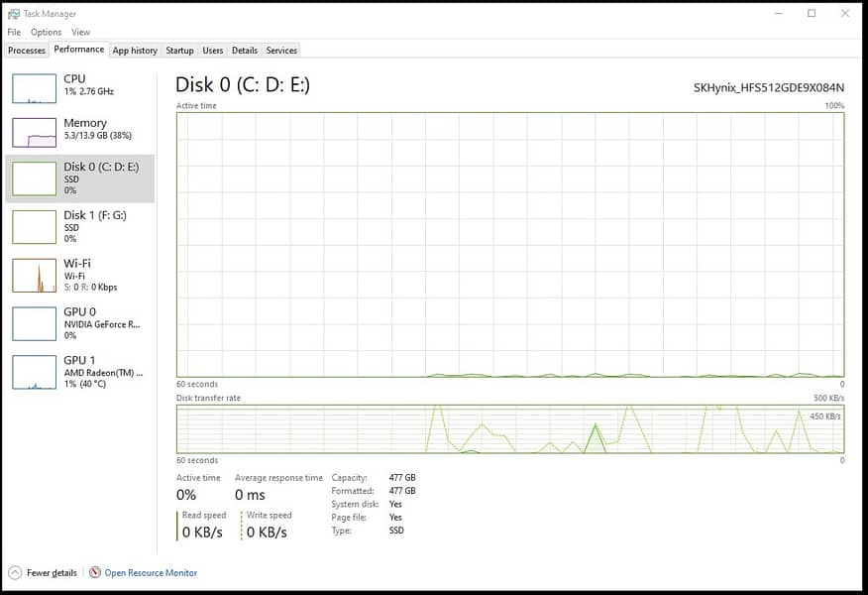Screen dimensions: 868x595
Task: Open the Services tab
Action: (281, 51)
